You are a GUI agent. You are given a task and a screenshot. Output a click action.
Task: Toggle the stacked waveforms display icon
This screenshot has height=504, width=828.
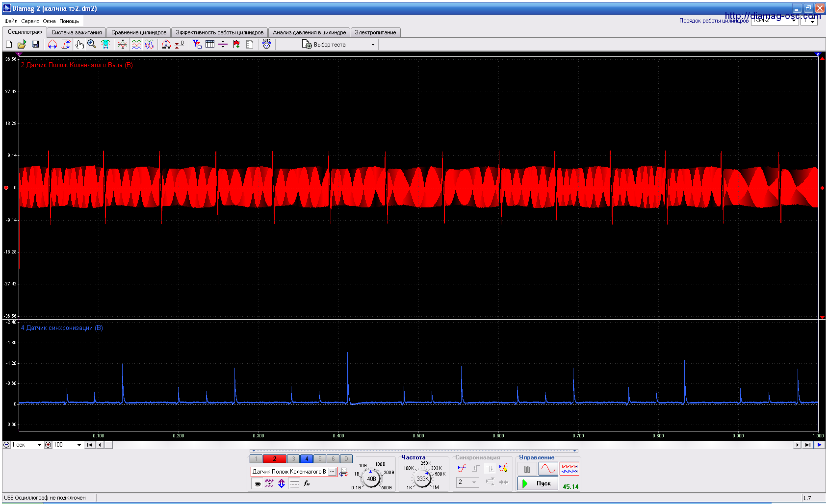coord(136,44)
